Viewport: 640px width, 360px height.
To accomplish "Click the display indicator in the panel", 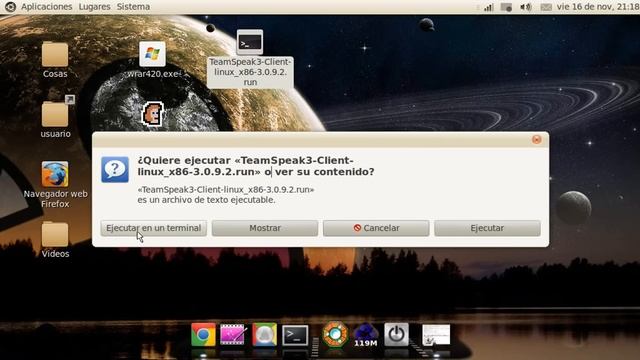I will pos(506,7).
